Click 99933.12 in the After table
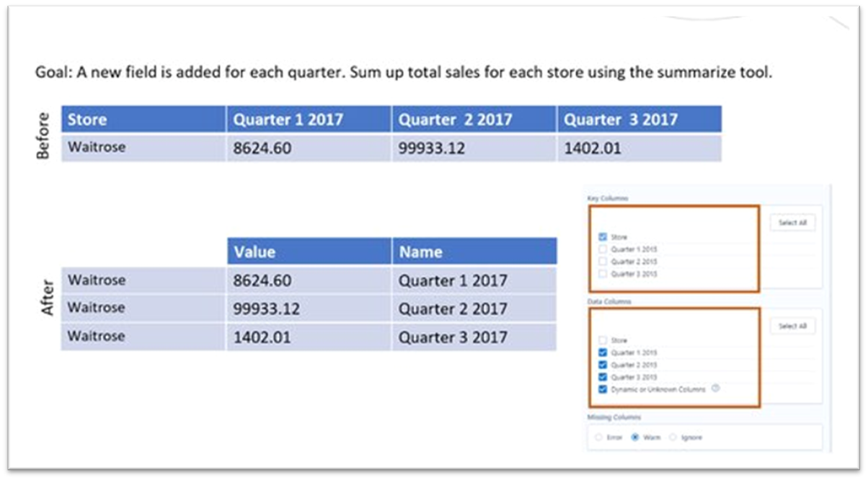868x480 pixels. (x=309, y=308)
